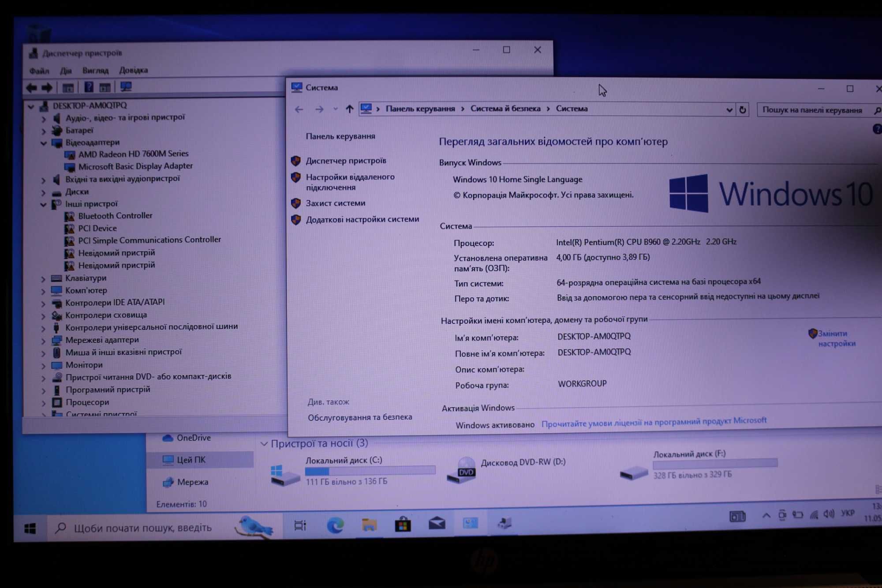Select Контролери сховища category
882x588 pixels.
tap(106, 315)
